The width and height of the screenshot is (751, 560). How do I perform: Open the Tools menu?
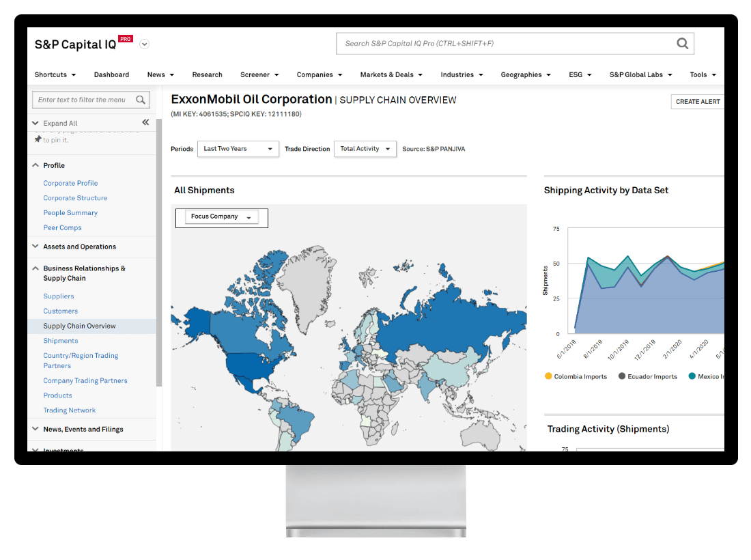click(703, 74)
